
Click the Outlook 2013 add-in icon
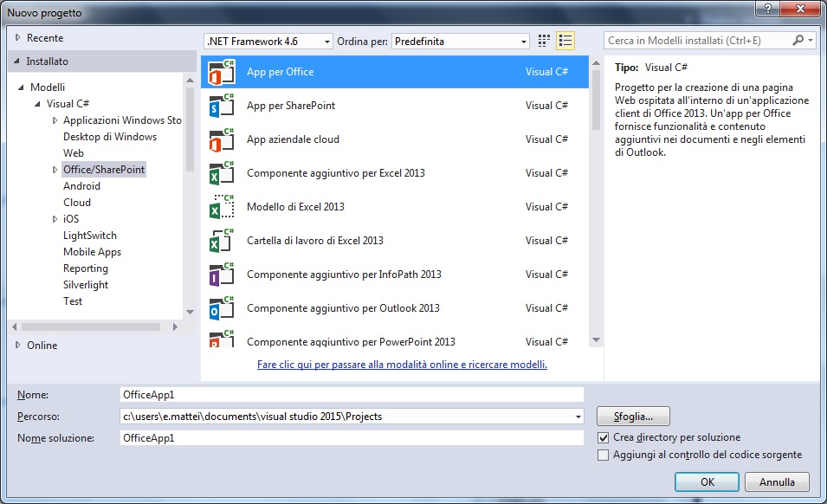(x=222, y=308)
